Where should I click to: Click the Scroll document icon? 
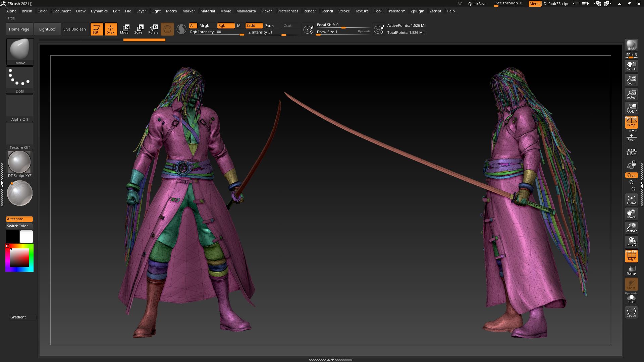631,66
